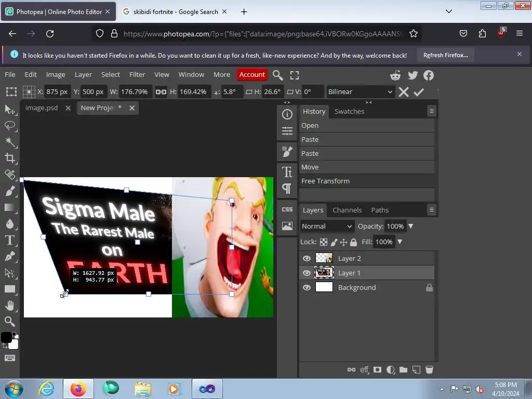This screenshot has height=399, width=532.
Task: Add a layer mask
Action: point(377,369)
